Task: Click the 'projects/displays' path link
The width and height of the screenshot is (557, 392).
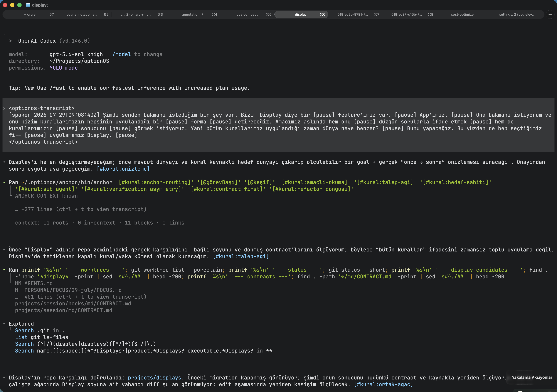Action: (x=154, y=378)
